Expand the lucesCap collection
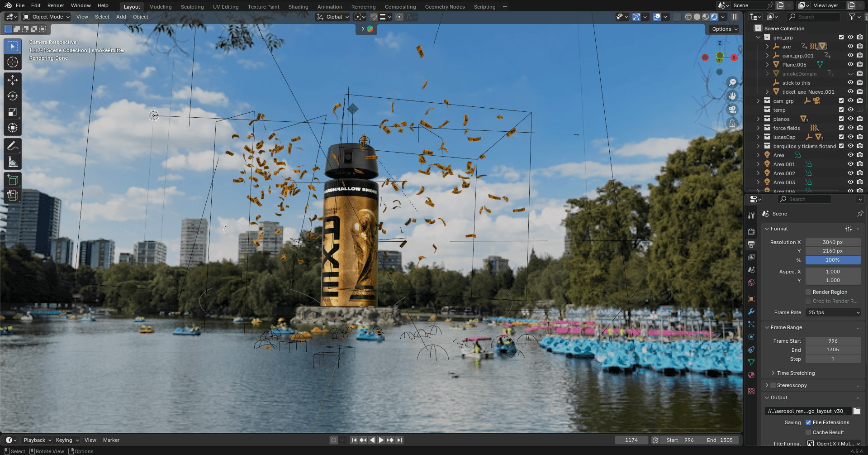The image size is (868, 455). click(x=759, y=137)
